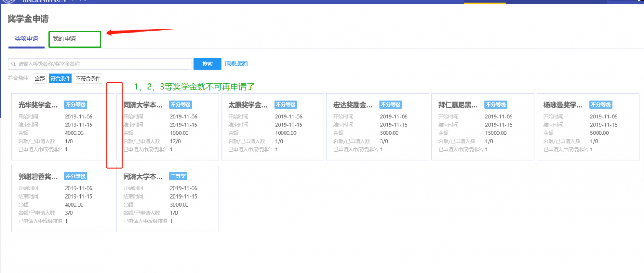Screen dimensions: 644x273
Task: Select the 10000.00 amount on 太原奖学金 card
Action: click(x=286, y=133)
